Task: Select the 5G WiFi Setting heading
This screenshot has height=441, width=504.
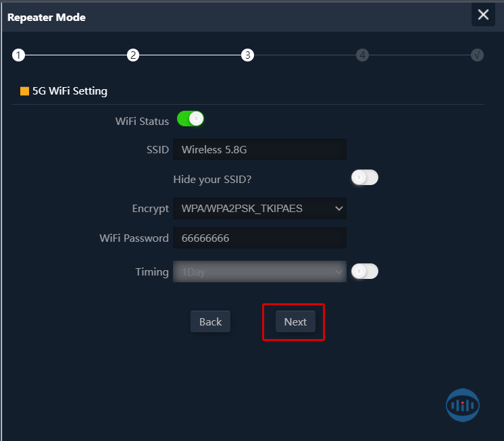Action: [x=70, y=91]
